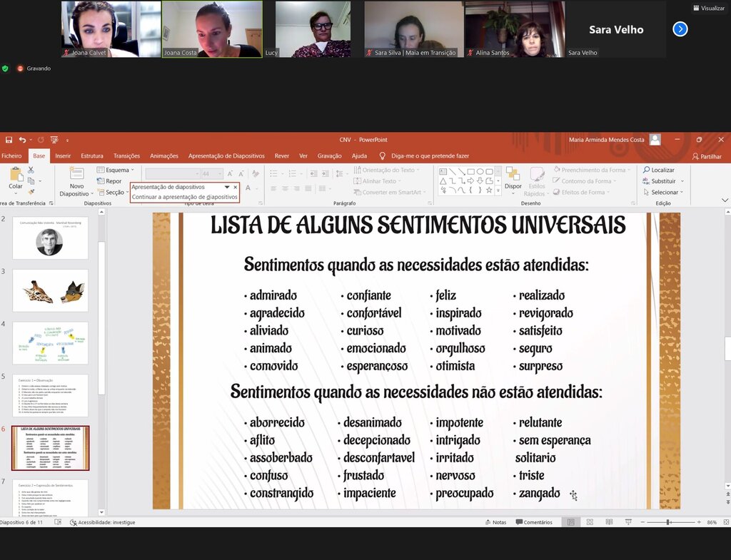Click Continuar a apresentação de diapositivos

(184, 197)
